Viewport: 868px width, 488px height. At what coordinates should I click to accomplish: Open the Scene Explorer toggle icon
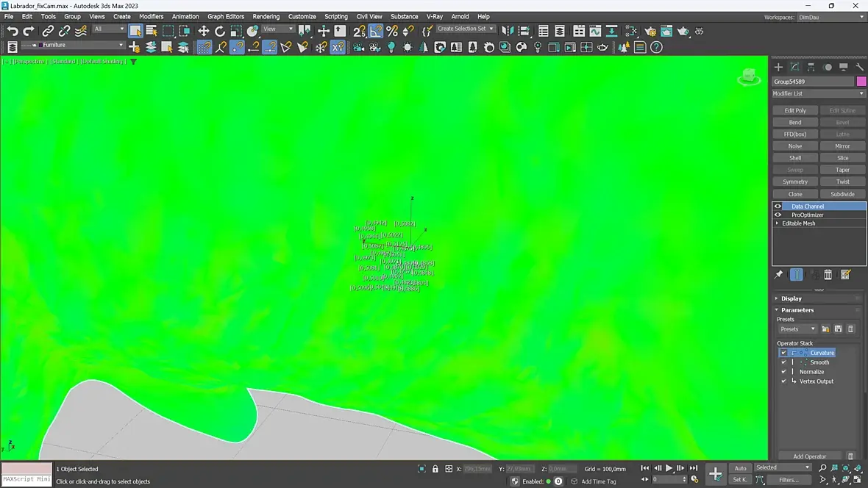coord(543,31)
